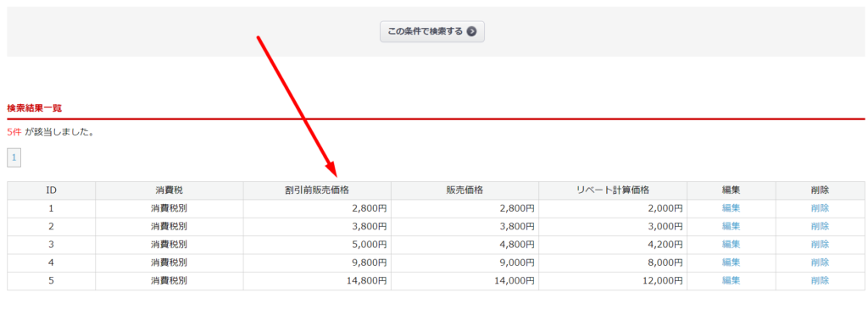868x309 pixels.
Task: Select the 4,800円 sale price cell
Action: pyautogui.click(x=465, y=245)
